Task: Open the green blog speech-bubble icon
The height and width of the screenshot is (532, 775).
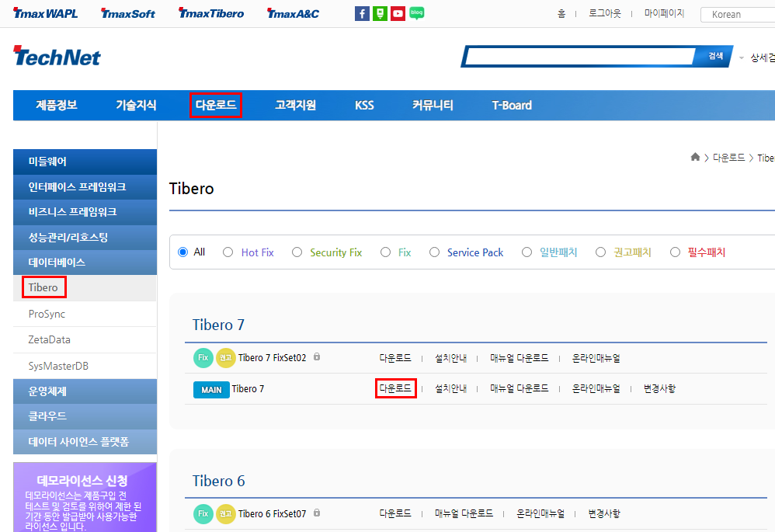Action: [x=417, y=13]
